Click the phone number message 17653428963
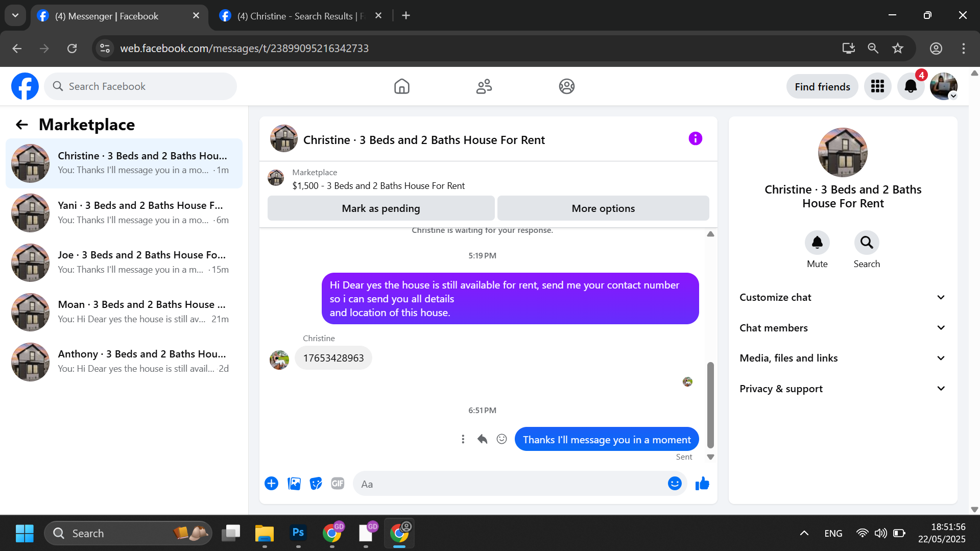 (x=333, y=358)
